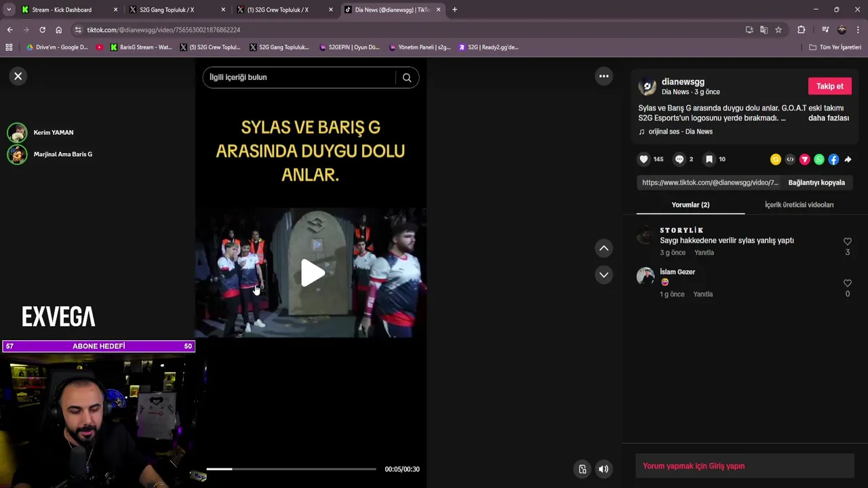868x488 pixels.
Task: Toggle autoscroll icon beside volume
Action: coord(582,469)
